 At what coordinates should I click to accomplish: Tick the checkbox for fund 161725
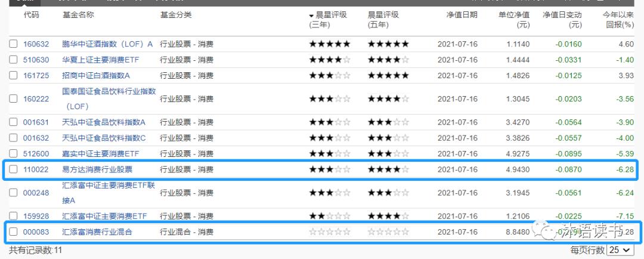(x=13, y=75)
